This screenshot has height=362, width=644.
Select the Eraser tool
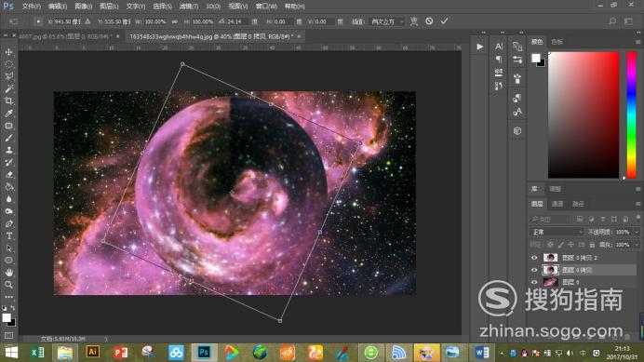click(x=8, y=175)
